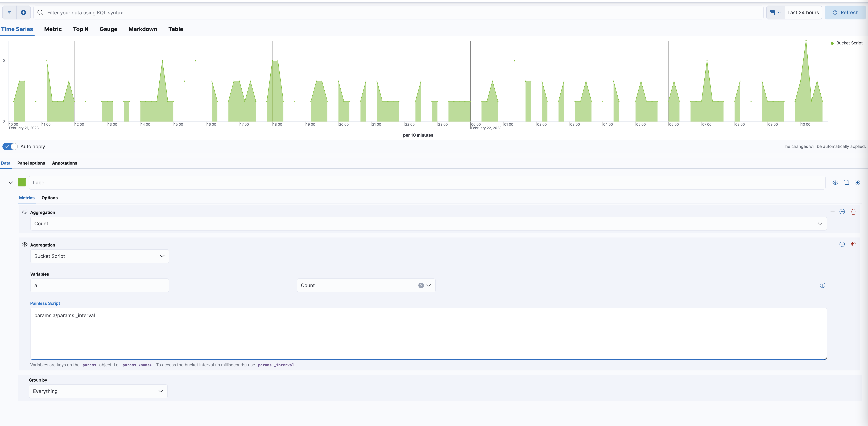The image size is (868, 426).
Task: Switch to the Markdown visualization tab
Action: (x=143, y=29)
